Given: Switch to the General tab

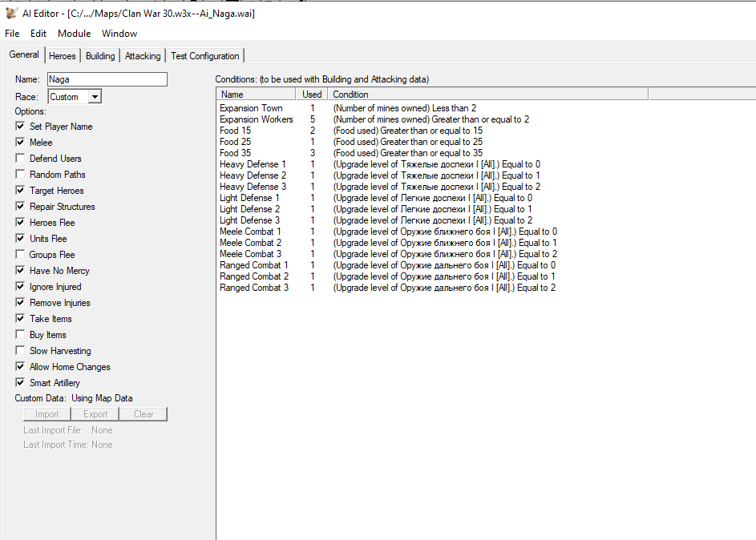Looking at the screenshot, I should [24, 54].
